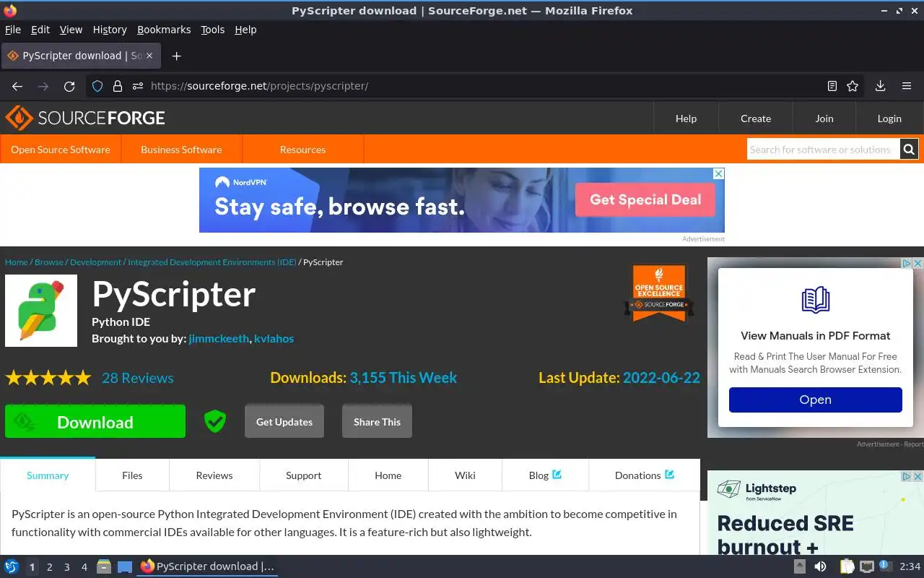Open the Firefox hamburger application menu
The image size is (924, 578).
907,86
